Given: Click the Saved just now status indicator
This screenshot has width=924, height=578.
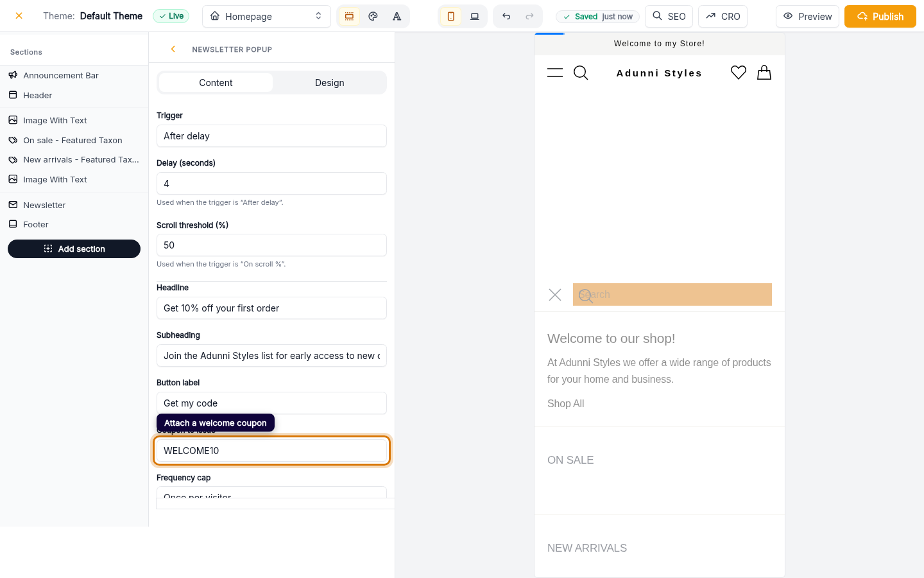Looking at the screenshot, I should [x=597, y=17].
